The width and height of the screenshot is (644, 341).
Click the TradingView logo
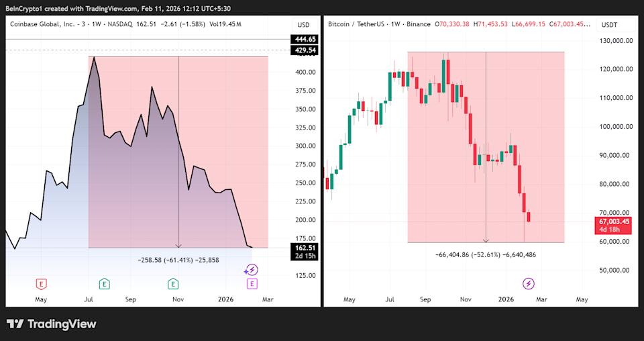(x=52, y=324)
